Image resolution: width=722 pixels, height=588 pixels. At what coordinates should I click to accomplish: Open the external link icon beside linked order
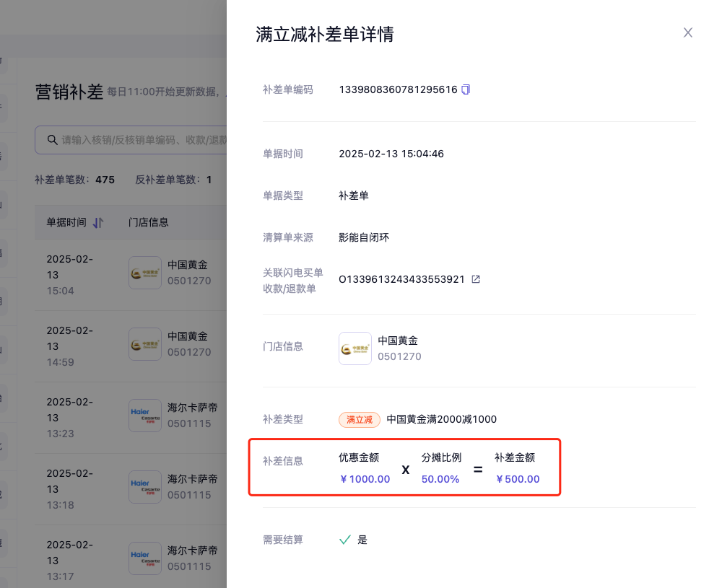[475, 279]
